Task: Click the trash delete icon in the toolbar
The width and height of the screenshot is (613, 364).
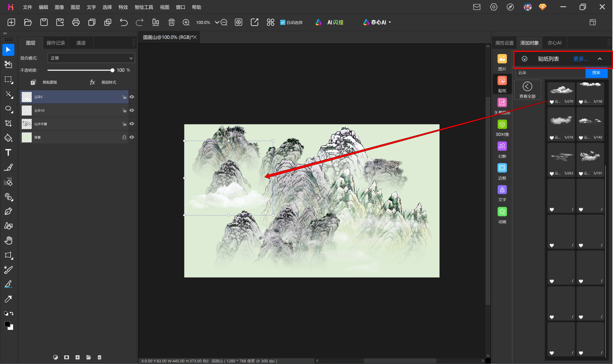Action: [171, 22]
